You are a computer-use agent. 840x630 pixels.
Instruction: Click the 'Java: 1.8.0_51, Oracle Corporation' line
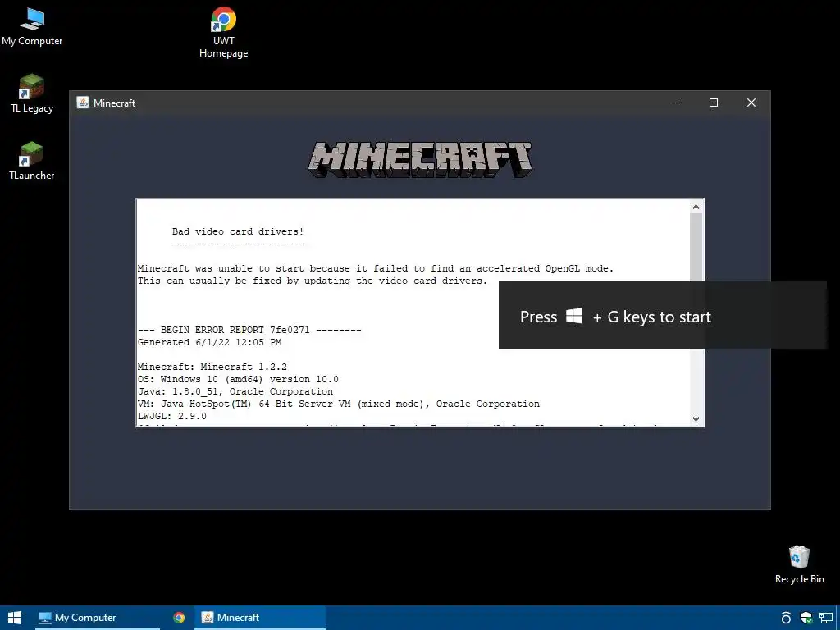pyautogui.click(x=235, y=391)
